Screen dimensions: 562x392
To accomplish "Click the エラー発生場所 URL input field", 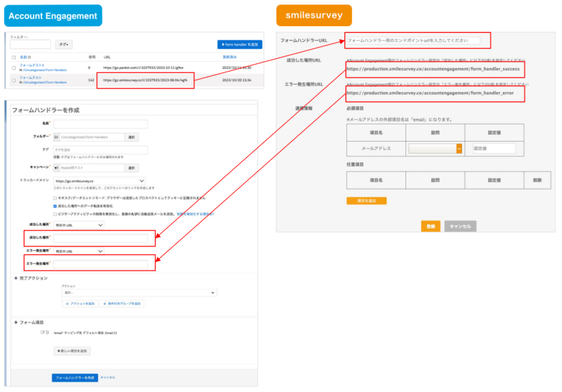I will [100, 265].
